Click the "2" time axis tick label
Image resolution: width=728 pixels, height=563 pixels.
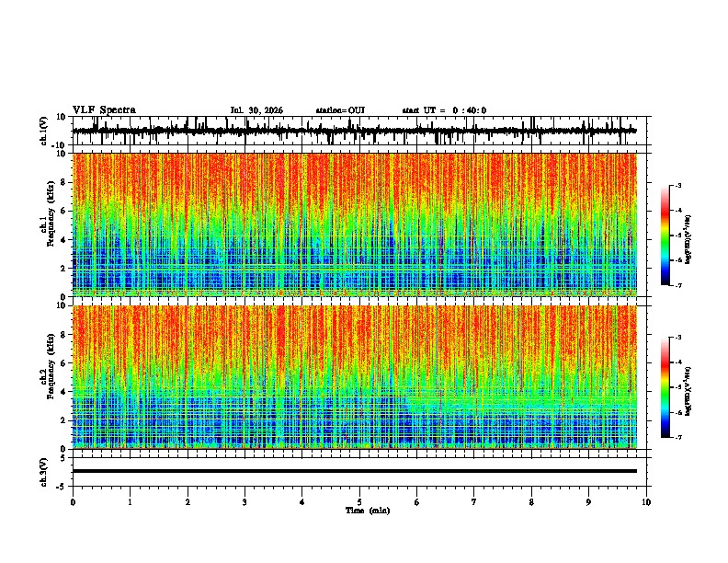pos(188,502)
